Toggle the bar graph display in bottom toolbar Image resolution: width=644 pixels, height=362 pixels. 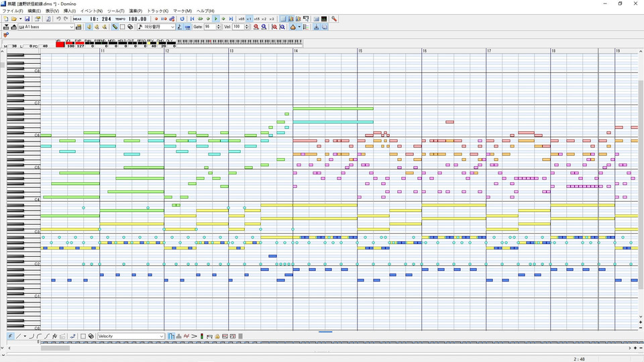pos(171,336)
